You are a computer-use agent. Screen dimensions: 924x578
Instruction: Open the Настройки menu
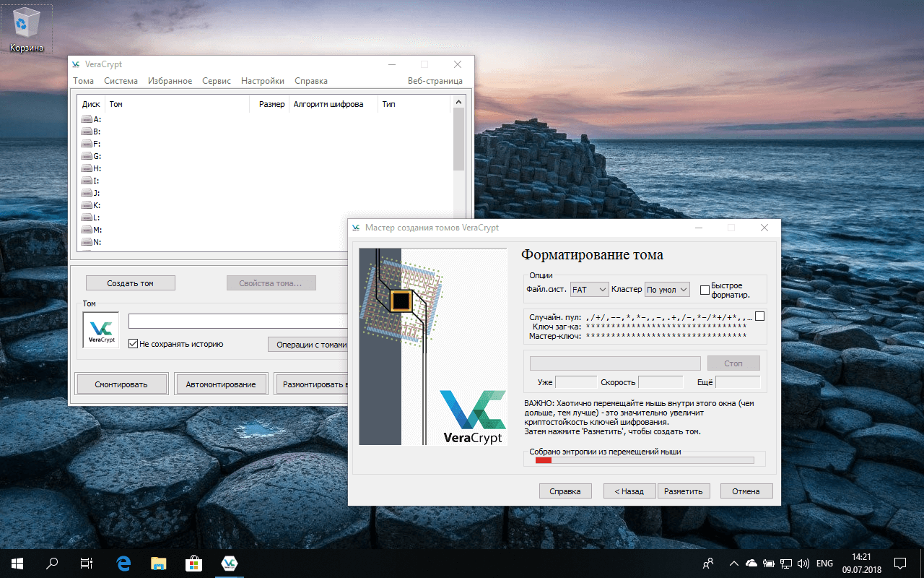coord(263,80)
